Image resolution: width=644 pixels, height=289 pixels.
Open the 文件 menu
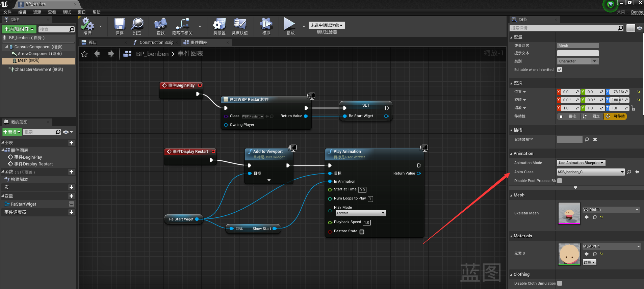[7, 12]
